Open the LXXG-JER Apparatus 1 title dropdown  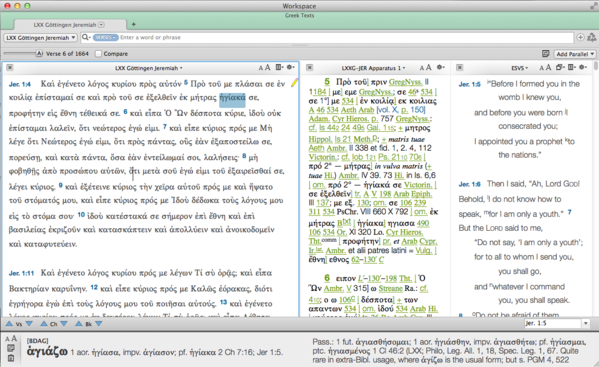tap(373, 68)
